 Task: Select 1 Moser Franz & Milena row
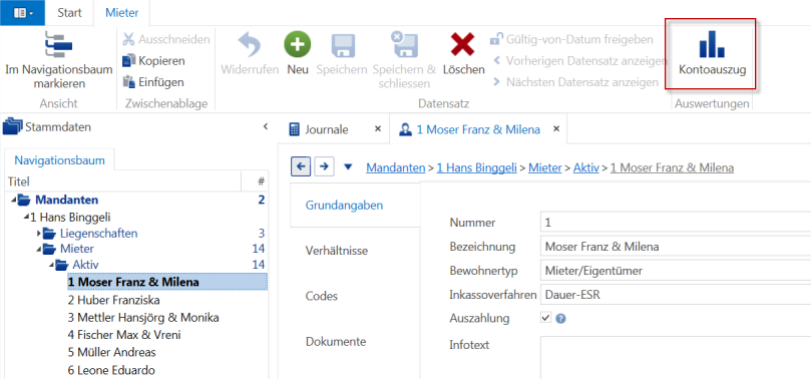point(167,282)
